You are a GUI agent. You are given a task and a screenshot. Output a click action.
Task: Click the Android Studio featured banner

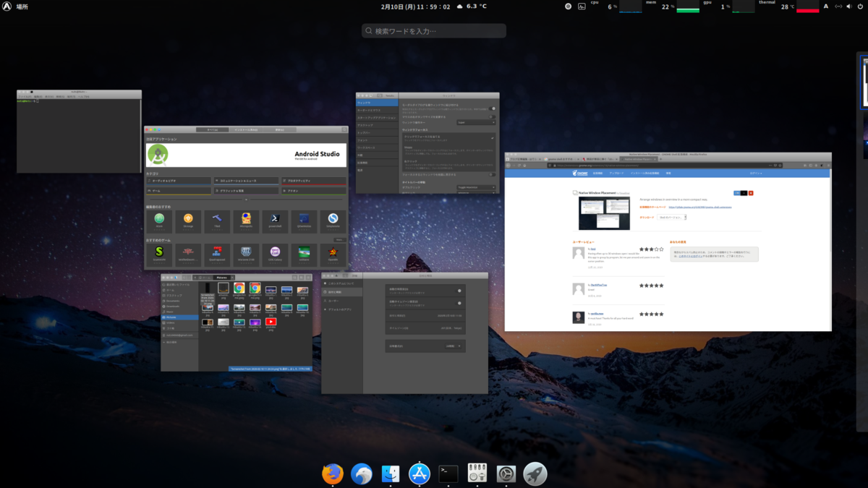point(246,155)
